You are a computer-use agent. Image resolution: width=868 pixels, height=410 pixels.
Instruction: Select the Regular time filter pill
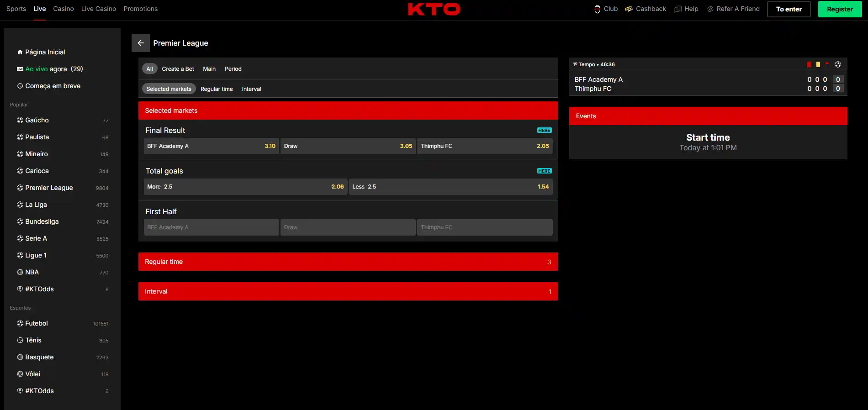(217, 89)
